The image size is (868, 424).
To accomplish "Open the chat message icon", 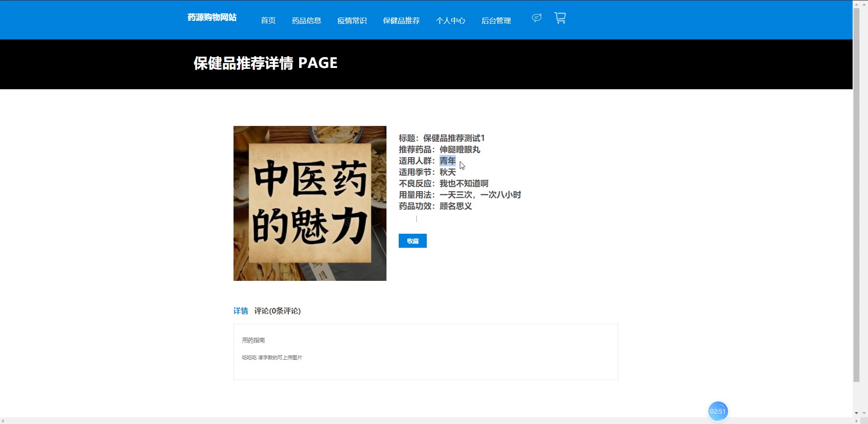I will (x=536, y=18).
